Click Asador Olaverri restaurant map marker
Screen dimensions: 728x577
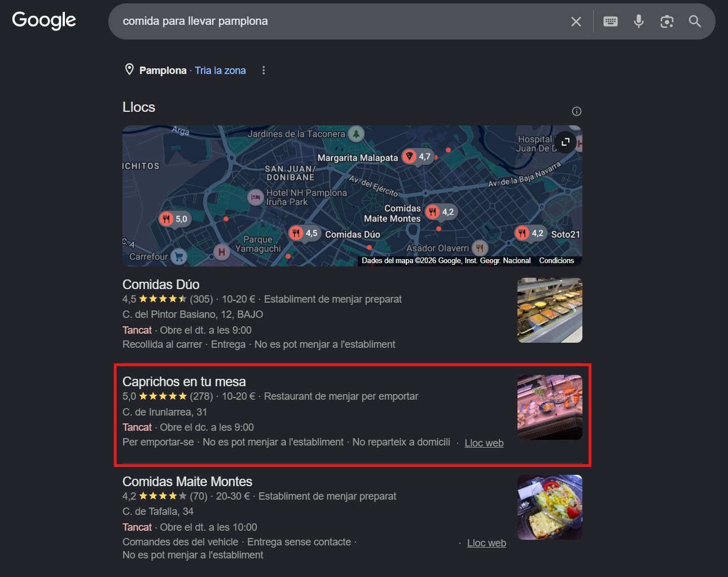pyautogui.click(x=479, y=248)
